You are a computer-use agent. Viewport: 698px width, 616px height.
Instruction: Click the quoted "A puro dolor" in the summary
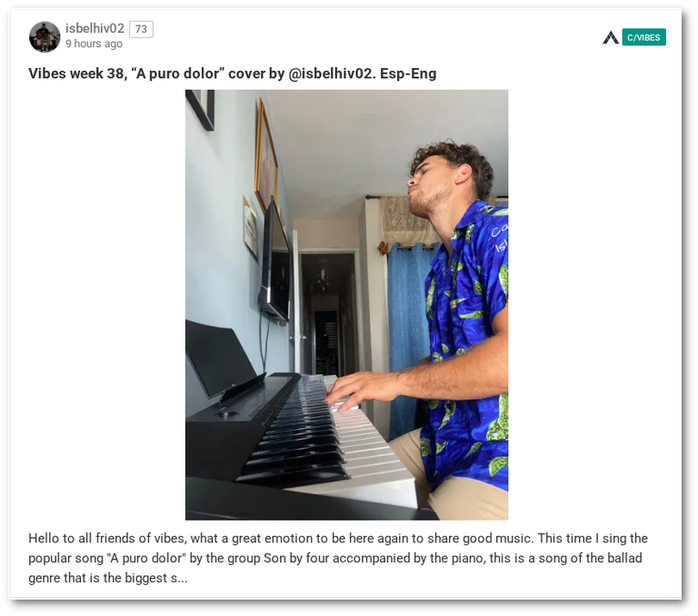147,558
